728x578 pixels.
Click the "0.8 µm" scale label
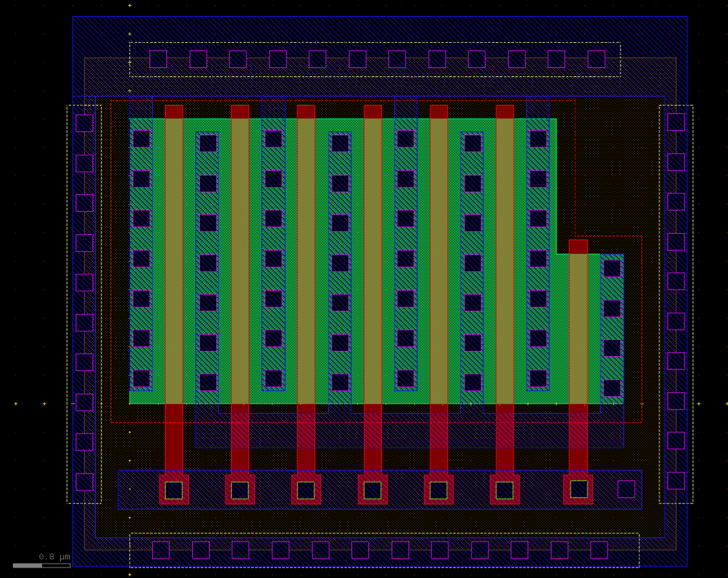(x=54, y=556)
